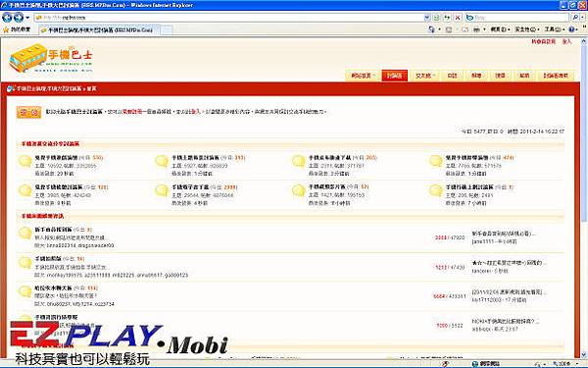Open last post link in the 1213 / 47439 row
Viewport: 588px width, 368px height.
[510, 263]
